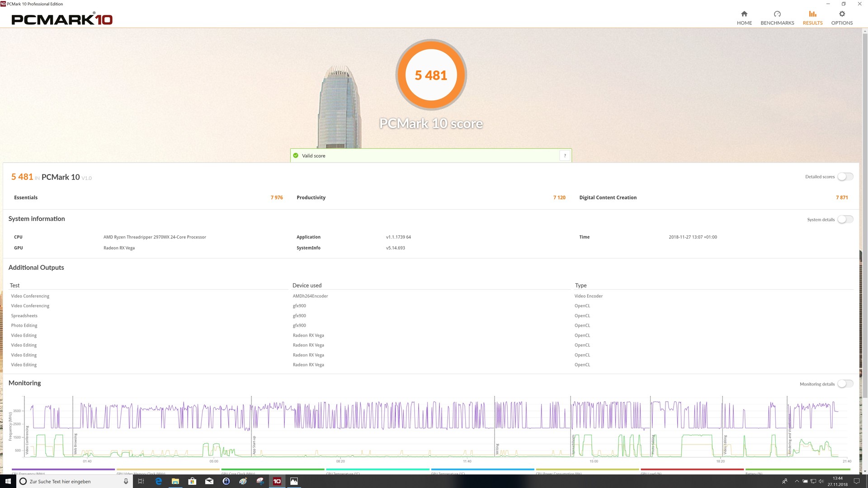Viewport: 868px width, 488px height.
Task: Turn on the System details toggle
Action: tap(845, 220)
